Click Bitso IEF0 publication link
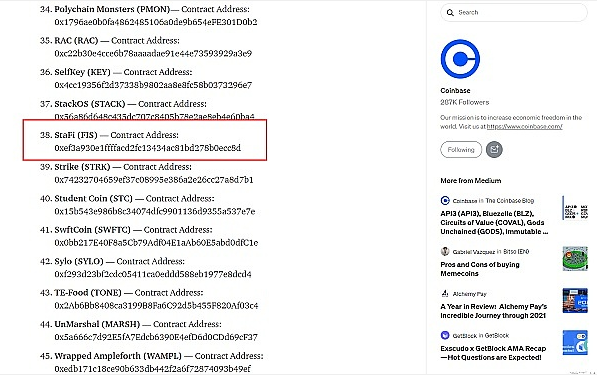Screen dimensions: 597x379 coord(516,252)
